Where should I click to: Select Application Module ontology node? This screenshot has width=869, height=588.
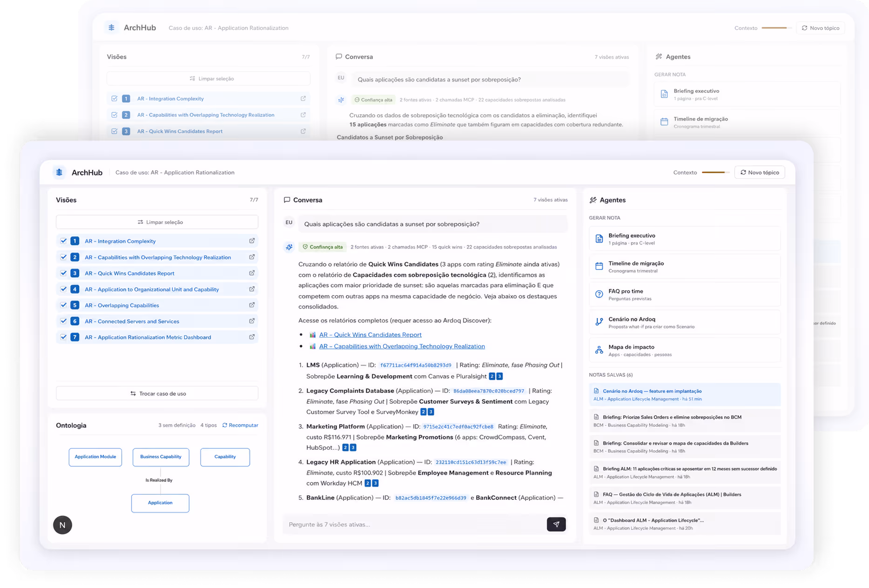click(x=95, y=457)
